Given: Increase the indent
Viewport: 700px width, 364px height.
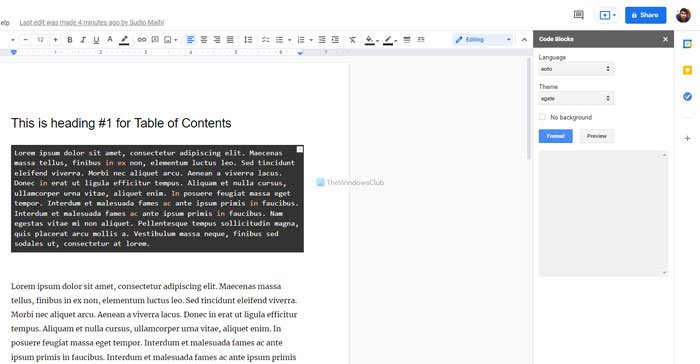Looking at the screenshot, I should [335, 40].
